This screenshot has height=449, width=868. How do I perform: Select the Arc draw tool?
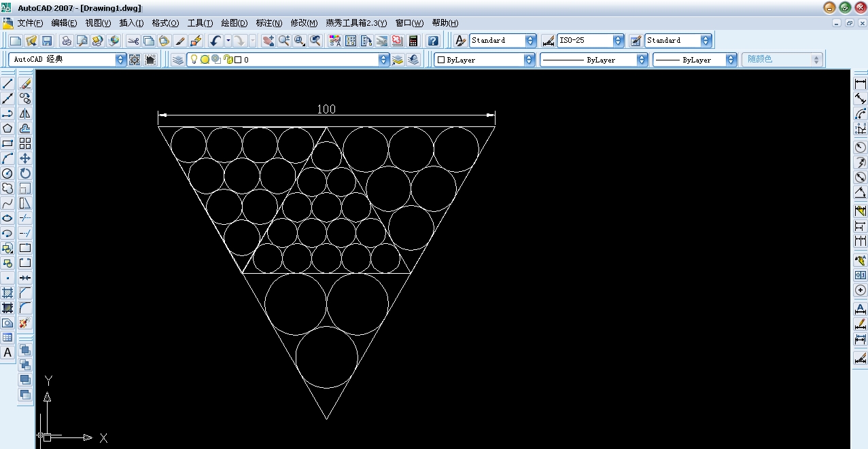pos(7,158)
